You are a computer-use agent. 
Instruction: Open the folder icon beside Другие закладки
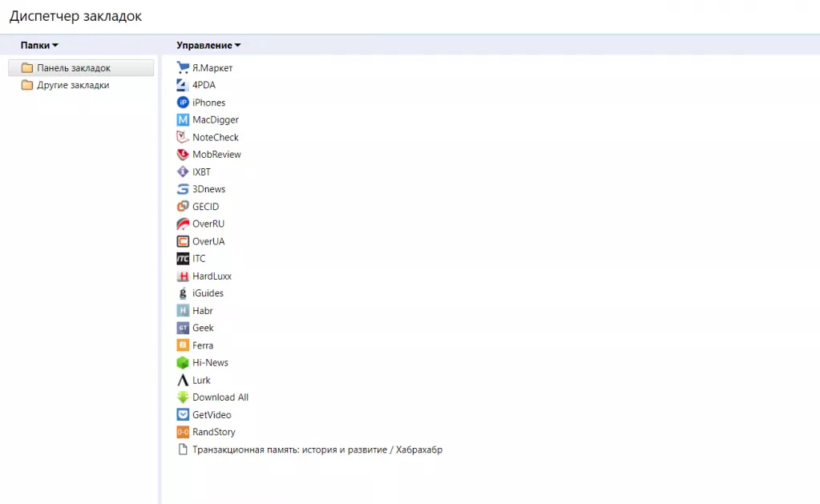pos(26,85)
